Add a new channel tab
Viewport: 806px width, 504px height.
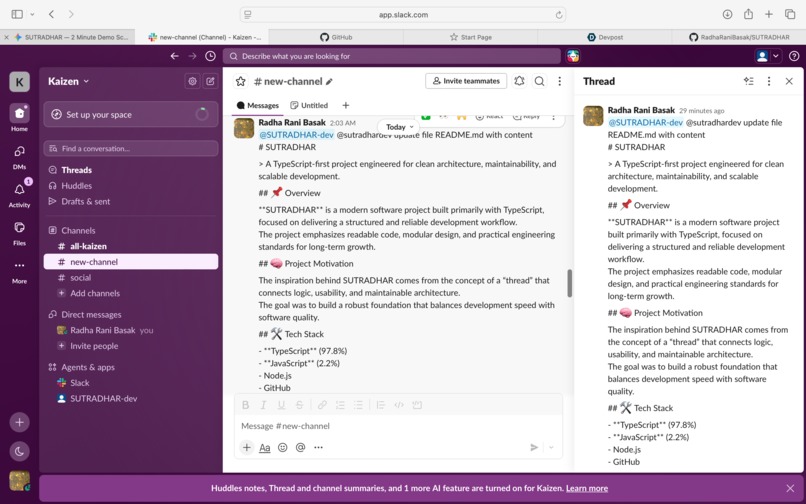(345, 105)
